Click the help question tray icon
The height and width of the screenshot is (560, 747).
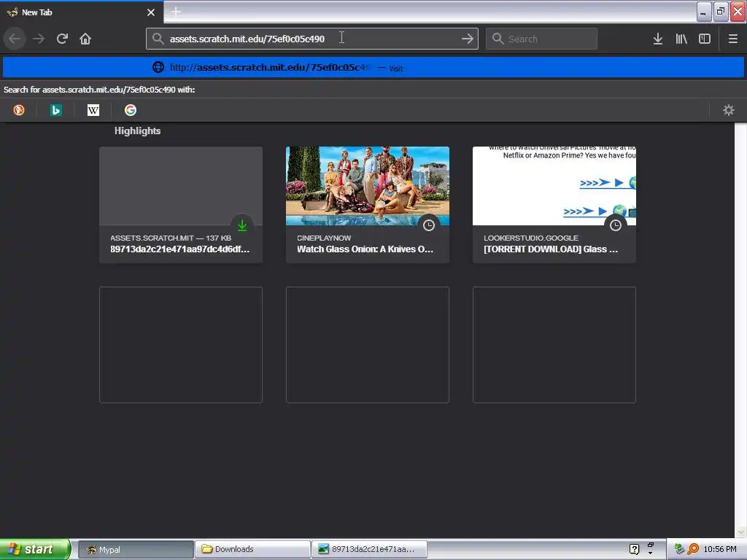(634, 549)
